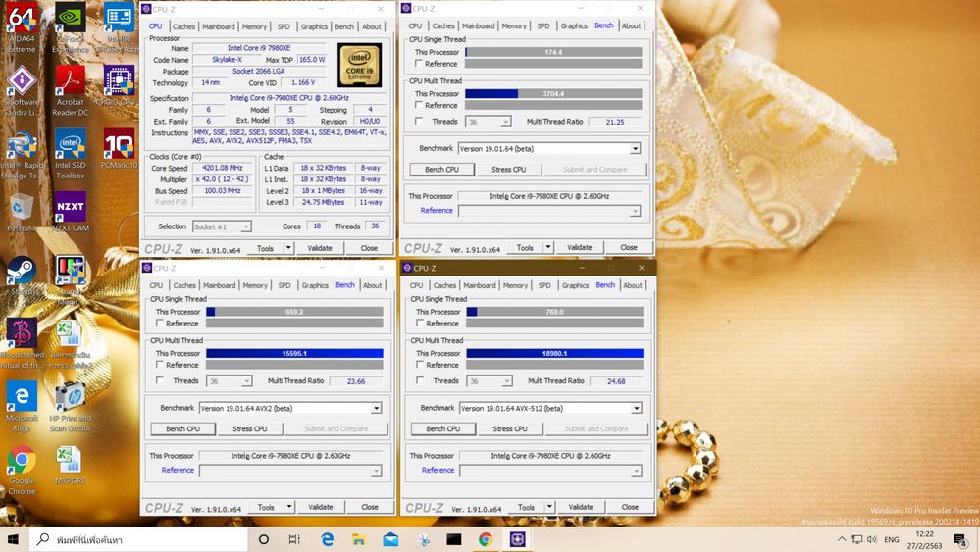Switch to Caches tab in CPU window
The height and width of the screenshot is (552, 980).
183,26
